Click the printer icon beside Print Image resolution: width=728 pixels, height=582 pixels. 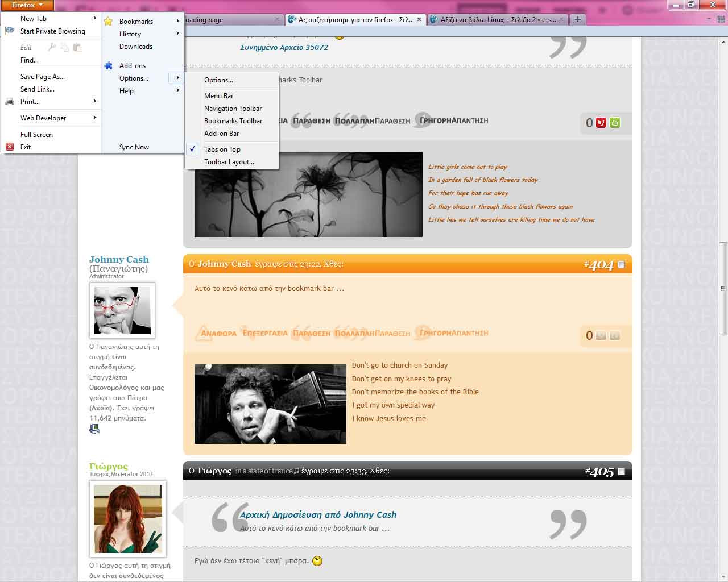click(x=10, y=102)
